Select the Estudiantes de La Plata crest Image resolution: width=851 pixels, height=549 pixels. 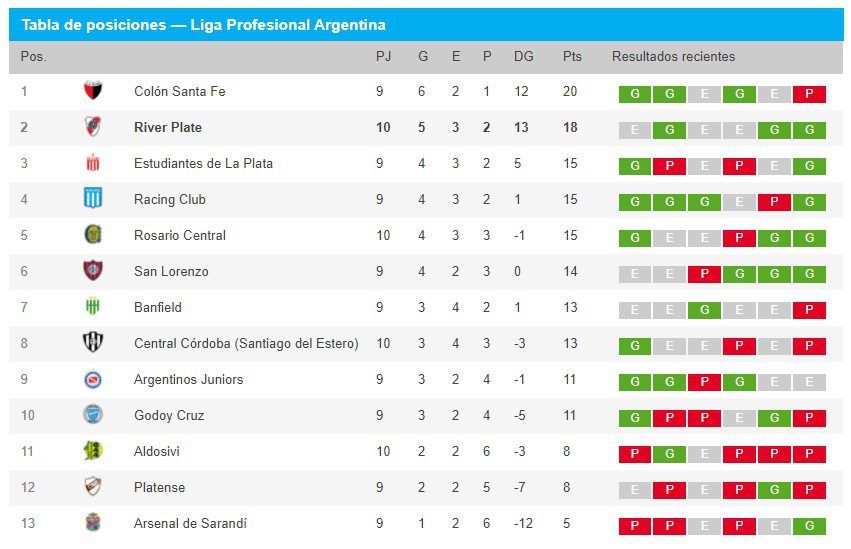coord(93,163)
